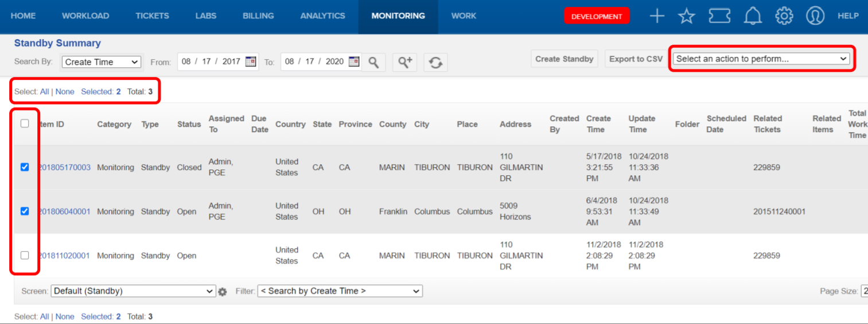The height and width of the screenshot is (324, 868).
Task: Click From date year field 2017
Action: click(x=231, y=61)
